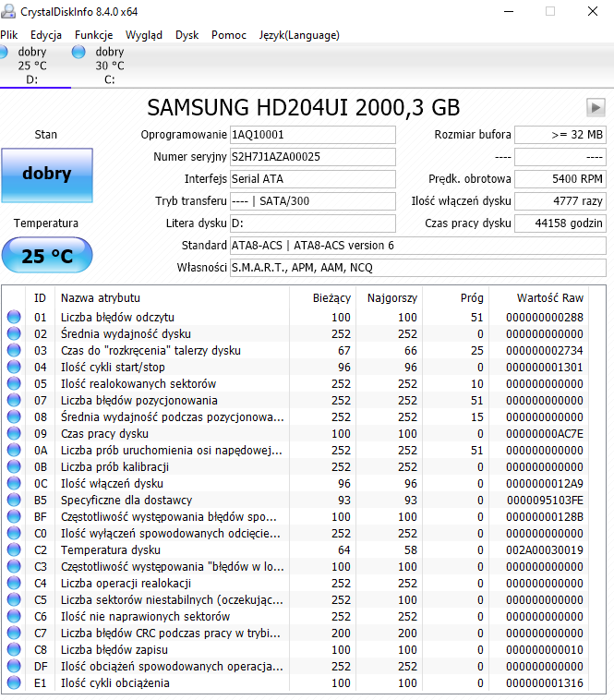
Task: Click status icon for attribute 0B calibration row
Action: click(14, 466)
